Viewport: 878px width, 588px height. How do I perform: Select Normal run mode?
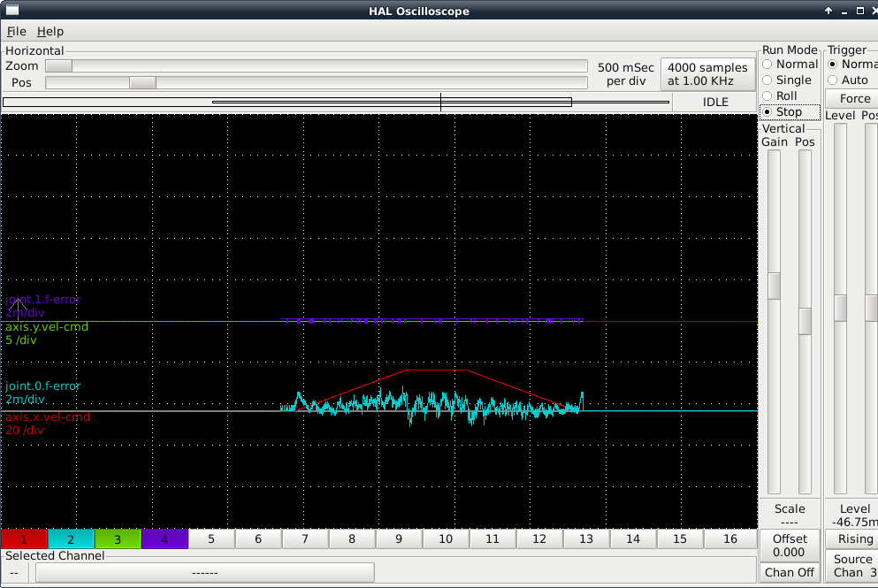point(790,65)
